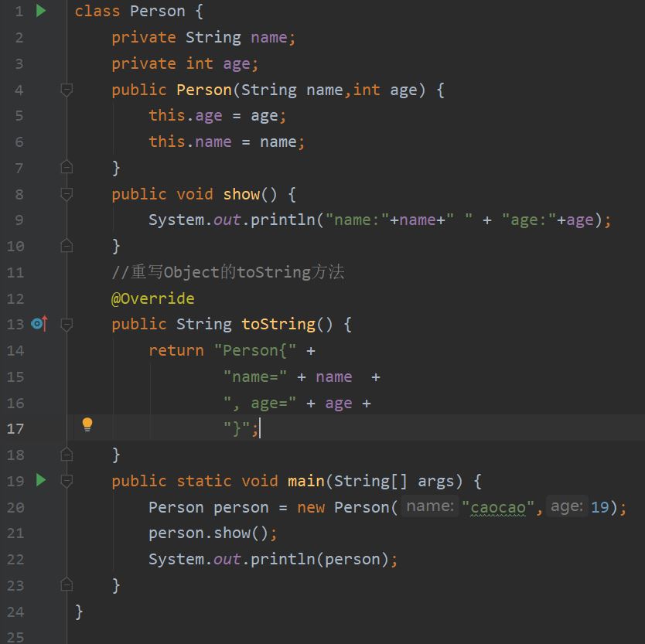Click the Chinese comment on line 11
Image resolution: width=645 pixels, height=644 pixels.
click(x=228, y=272)
